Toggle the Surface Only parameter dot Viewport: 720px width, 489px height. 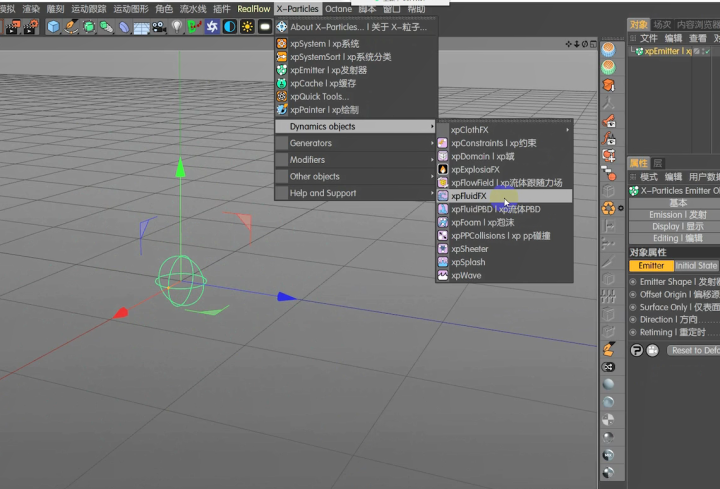(x=633, y=307)
